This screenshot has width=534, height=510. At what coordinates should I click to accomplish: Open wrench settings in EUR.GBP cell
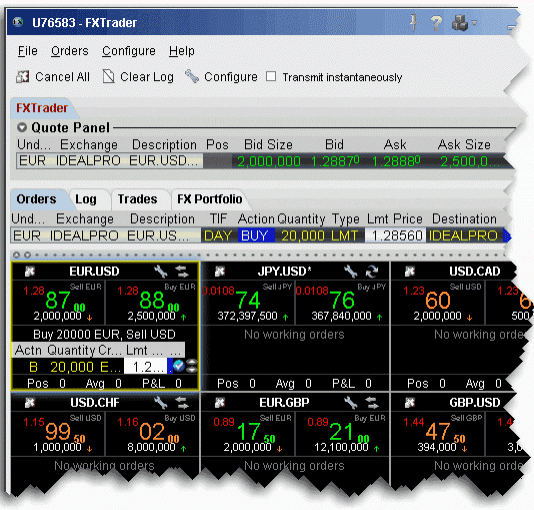pyautogui.click(x=350, y=403)
